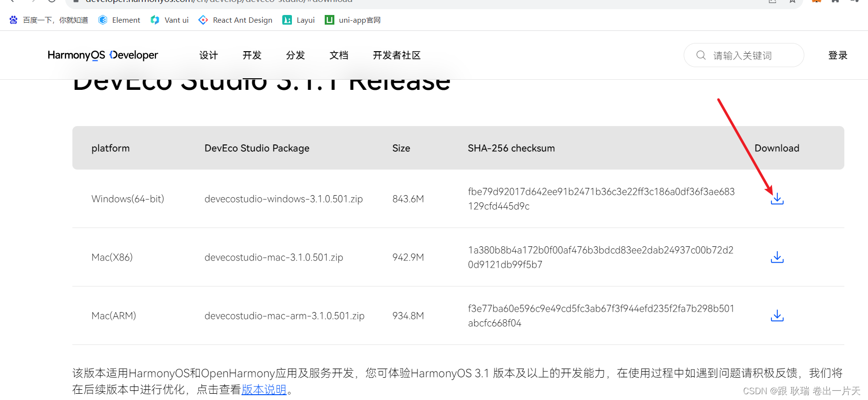The width and height of the screenshot is (868, 400).
Task: Open the 分发 menu
Action: click(x=295, y=55)
